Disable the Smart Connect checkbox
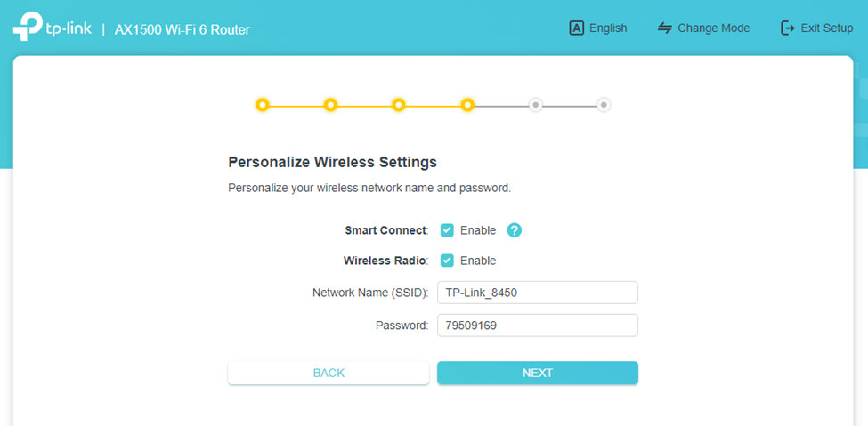868x426 pixels. point(447,230)
